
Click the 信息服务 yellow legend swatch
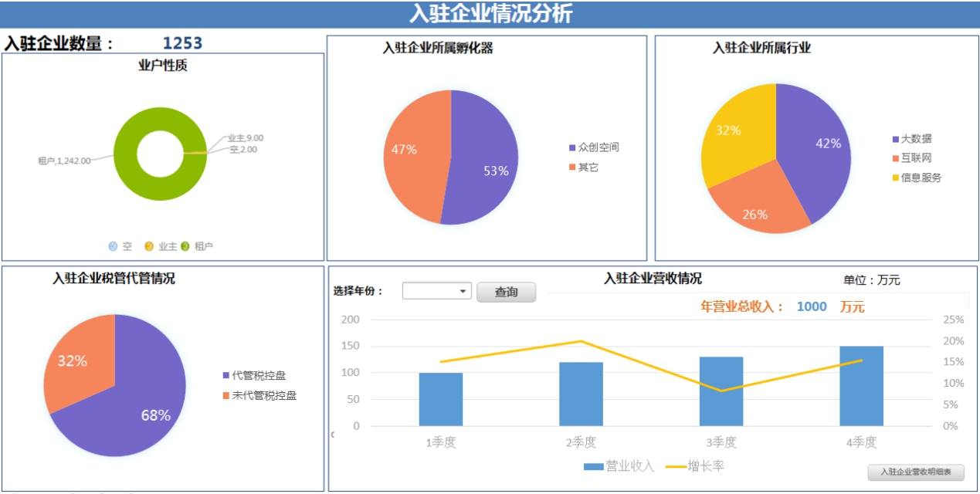pyautogui.click(x=896, y=178)
